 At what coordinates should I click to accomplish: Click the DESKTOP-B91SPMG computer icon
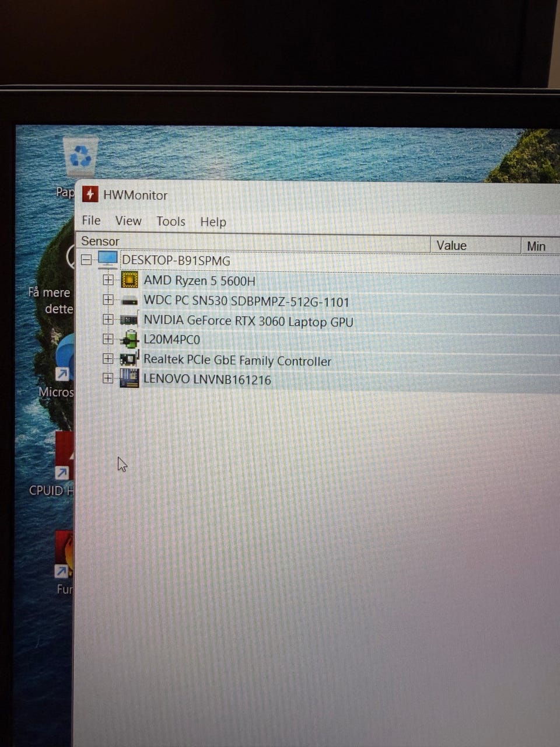click(108, 259)
